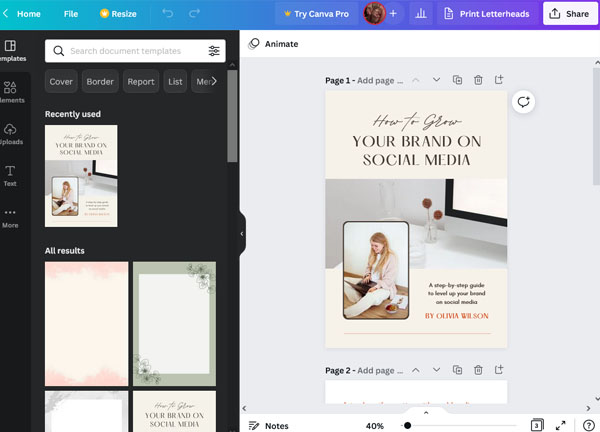
Task: Move Page 1 down using chevron
Action: click(x=436, y=80)
